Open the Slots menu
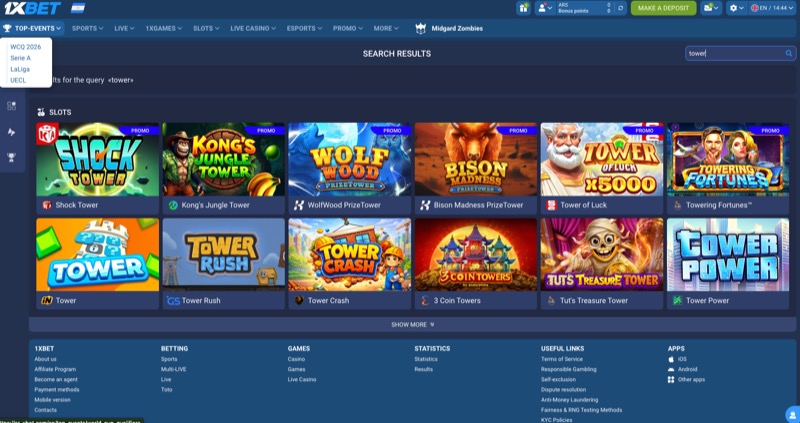800x423 pixels. click(206, 29)
